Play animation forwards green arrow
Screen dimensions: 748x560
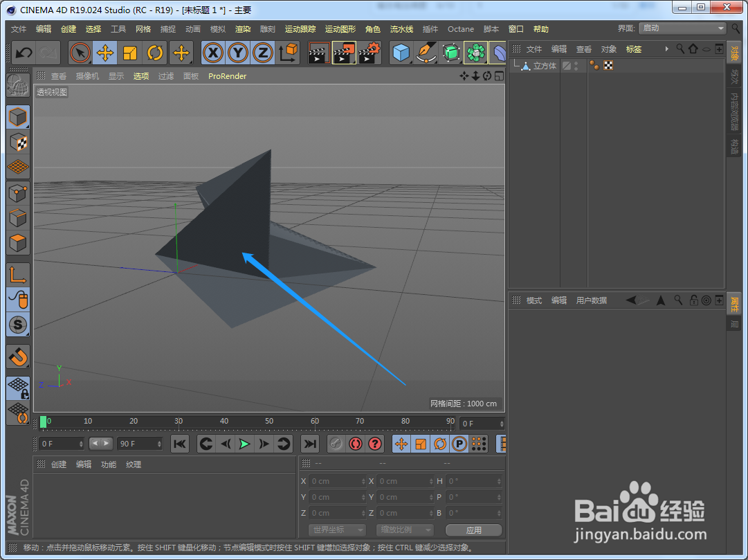245,444
